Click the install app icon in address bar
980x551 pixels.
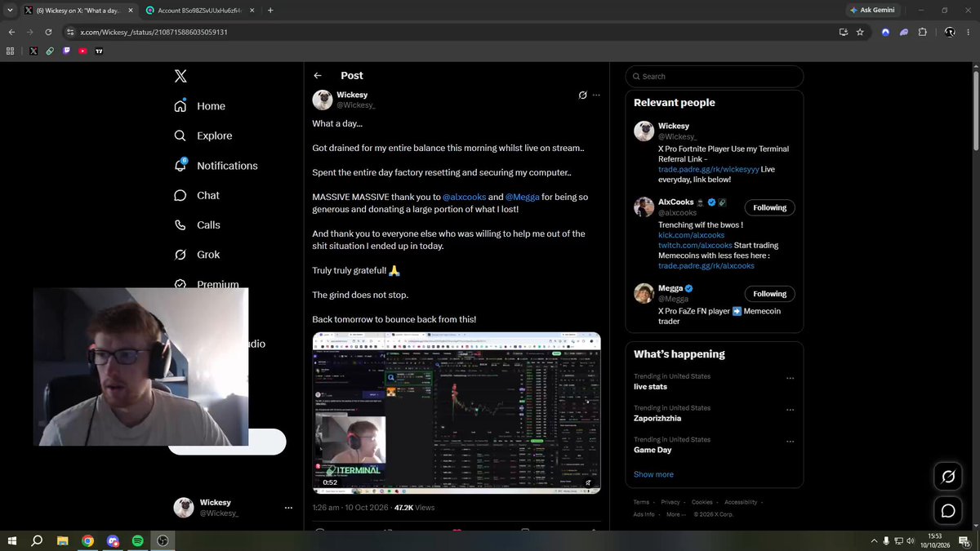(843, 32)
